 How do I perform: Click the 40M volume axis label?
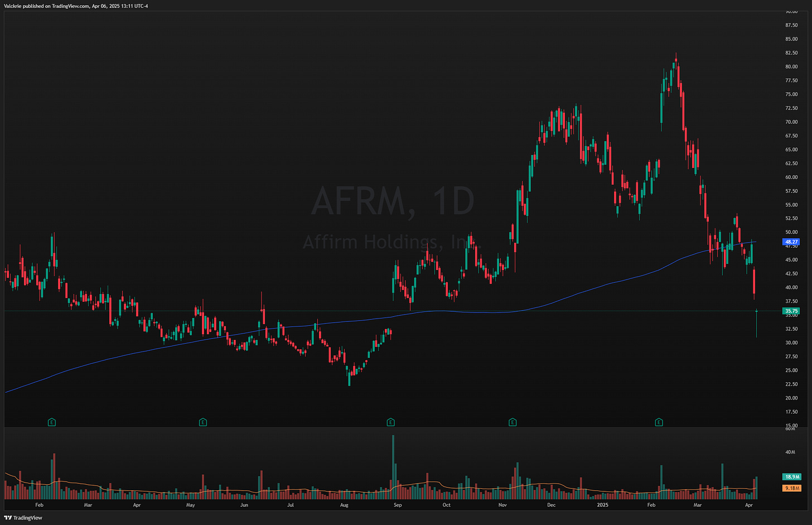coord(790,452)
